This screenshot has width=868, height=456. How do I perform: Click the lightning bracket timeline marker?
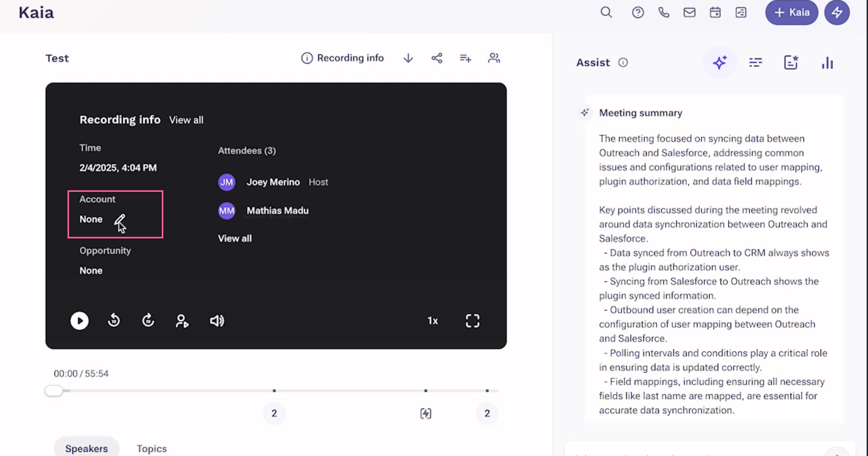tap(426, 413)
